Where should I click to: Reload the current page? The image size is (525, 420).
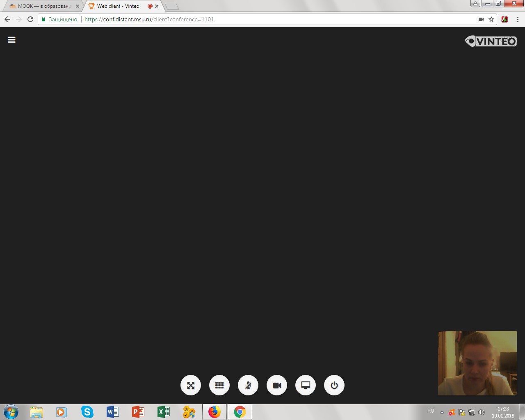tap(30, 19)
